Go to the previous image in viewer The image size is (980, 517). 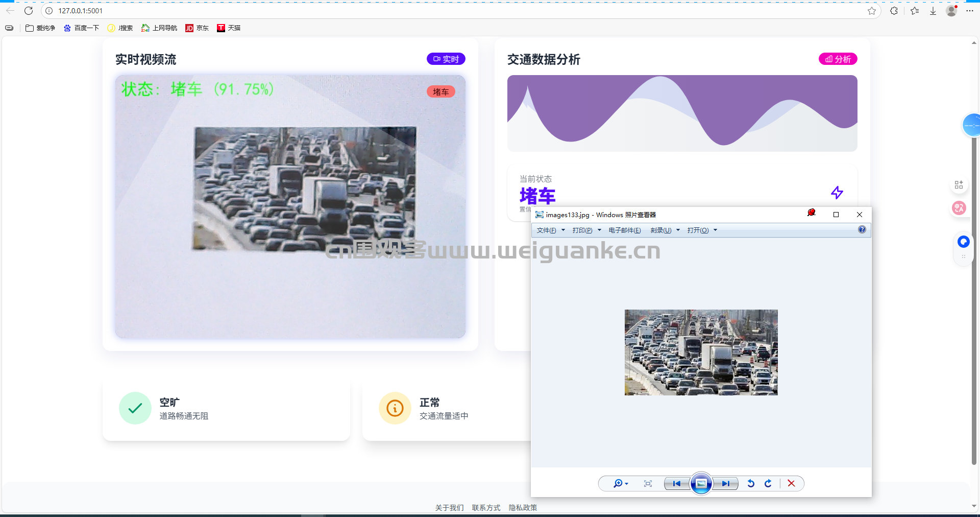[x=676, y=483]
